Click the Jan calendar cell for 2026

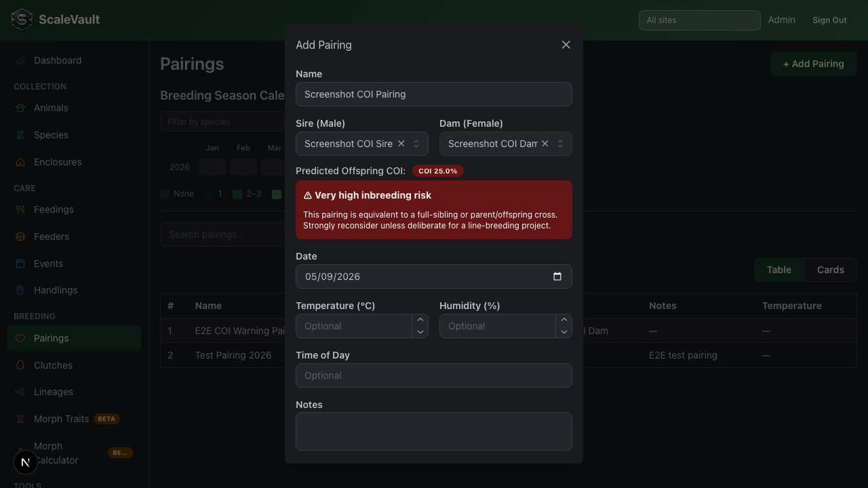212,167
